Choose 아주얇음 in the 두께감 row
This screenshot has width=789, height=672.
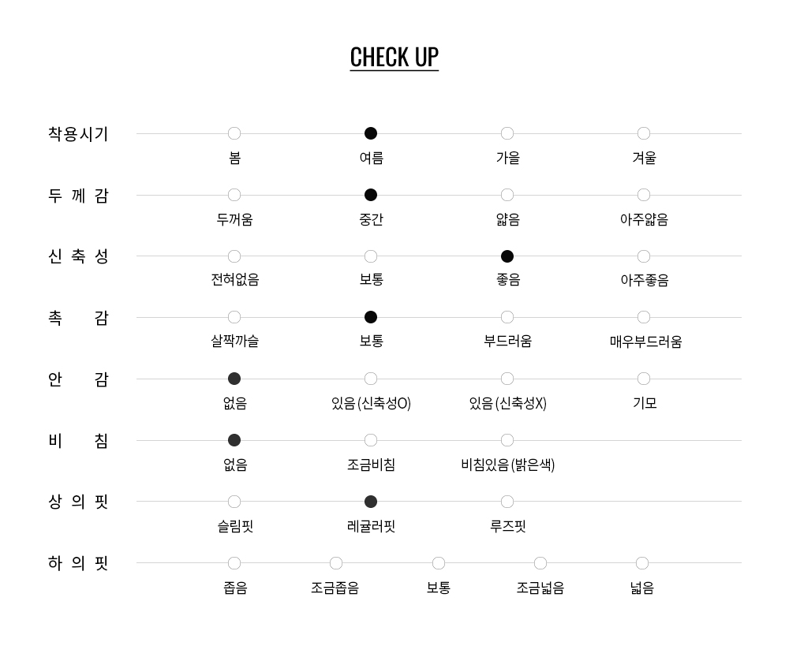tap(644, 195)
